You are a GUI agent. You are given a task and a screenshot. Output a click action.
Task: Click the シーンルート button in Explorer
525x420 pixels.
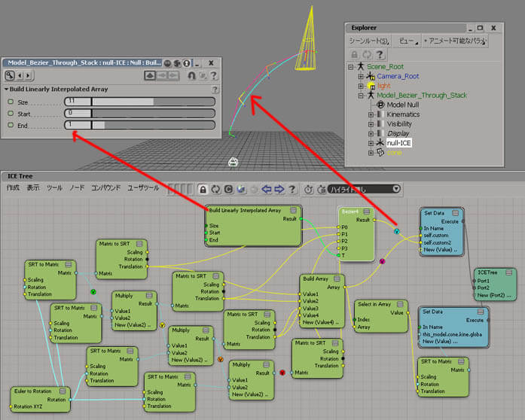pos(368,41)
